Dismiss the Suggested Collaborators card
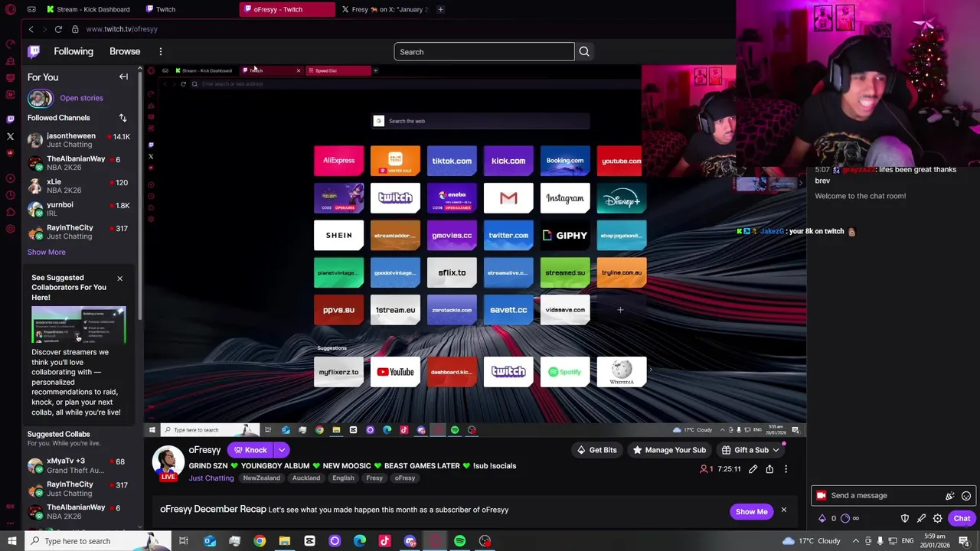The height and width of the screenshot is (551, 980). pyautogui.click(x=119, y=278)
